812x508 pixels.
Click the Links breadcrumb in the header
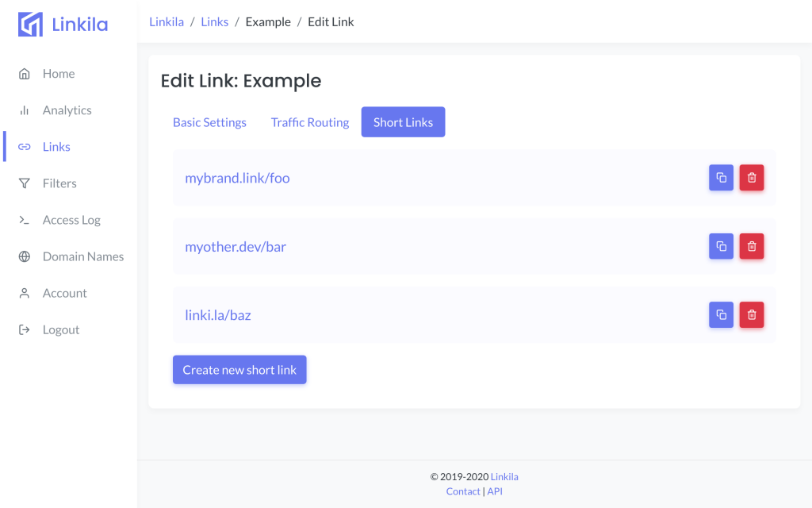pyautogui.click(x=214, y=21)
